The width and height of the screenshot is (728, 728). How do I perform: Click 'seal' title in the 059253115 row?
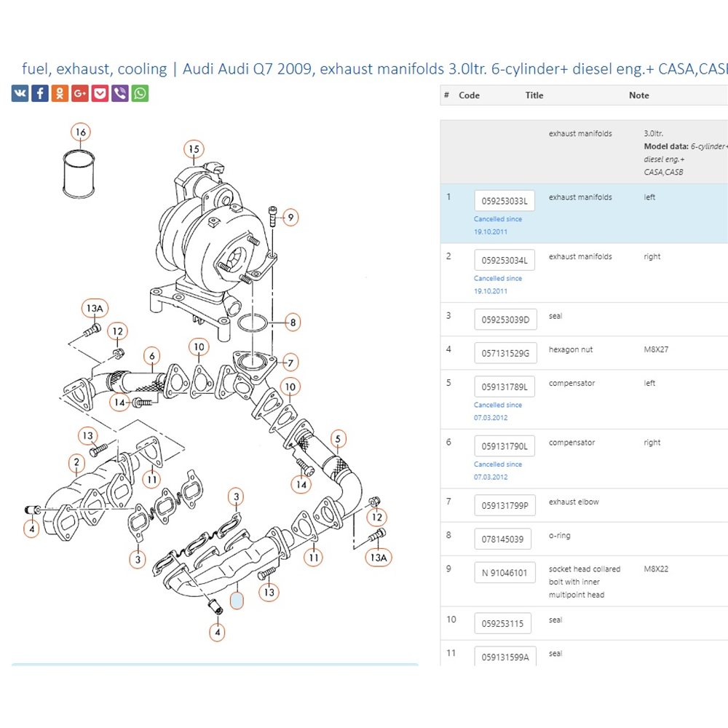555,620
